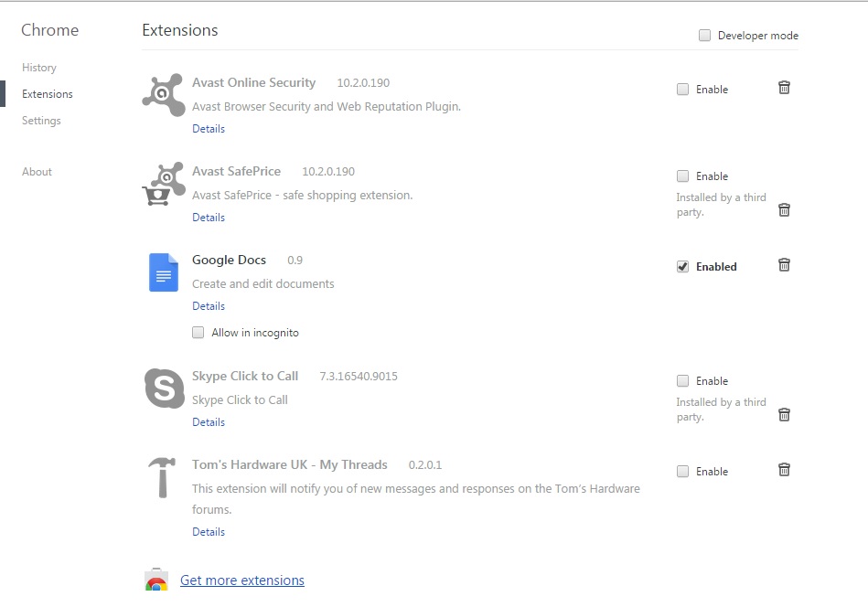Click the Skype extension logo
This screenshot has width=868, height=607.
pyautogui.click(x=165, y=389)
